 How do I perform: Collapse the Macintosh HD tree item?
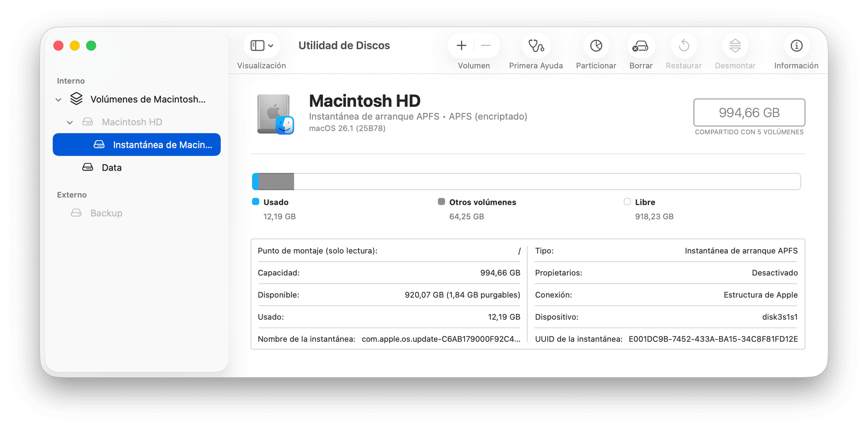pos(70,122)
